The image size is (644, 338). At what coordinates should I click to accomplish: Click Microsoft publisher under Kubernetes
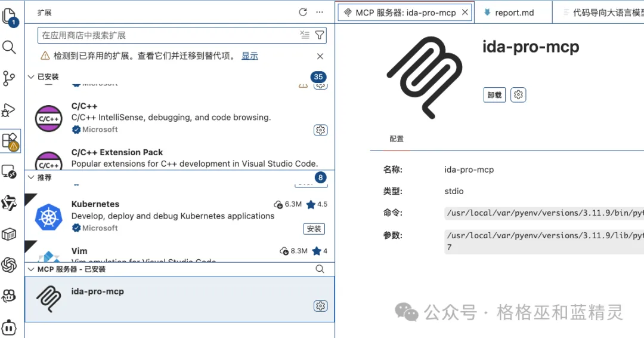(100, 228)
